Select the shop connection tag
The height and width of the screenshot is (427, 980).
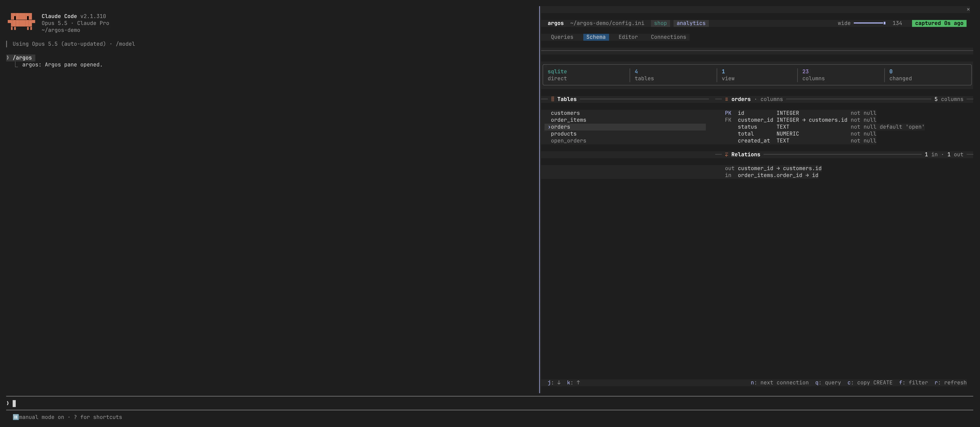(660, 23)
